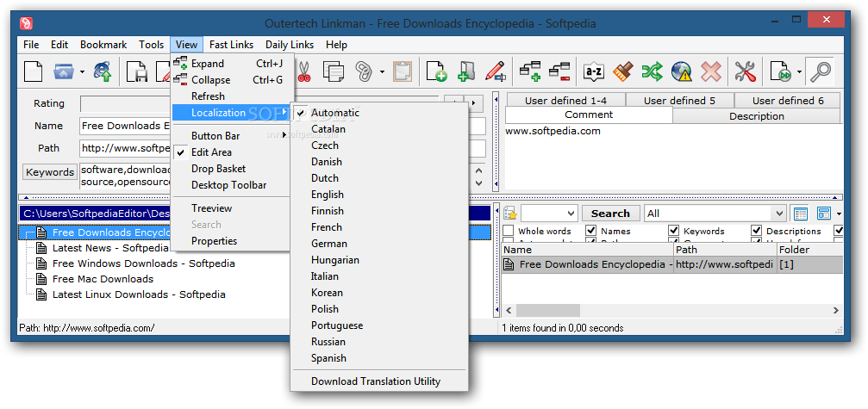Click the chain link toolbar icon
The image size is (868, 409).
(363, 71)
